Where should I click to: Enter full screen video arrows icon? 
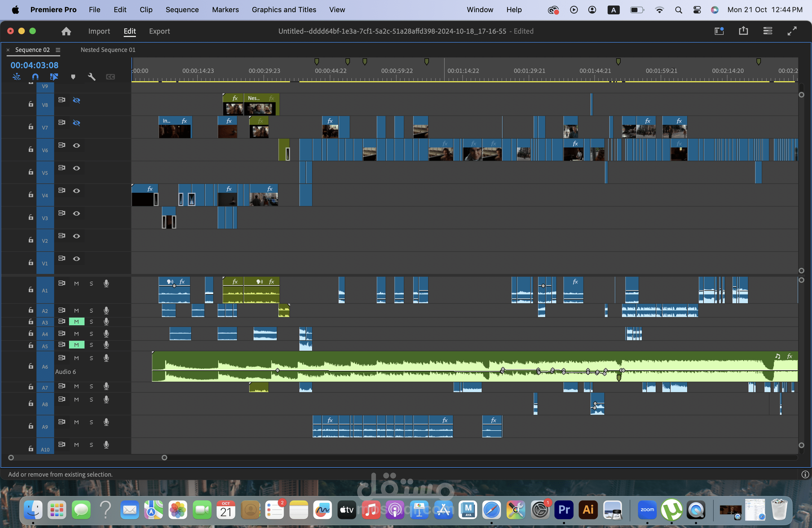792,31
